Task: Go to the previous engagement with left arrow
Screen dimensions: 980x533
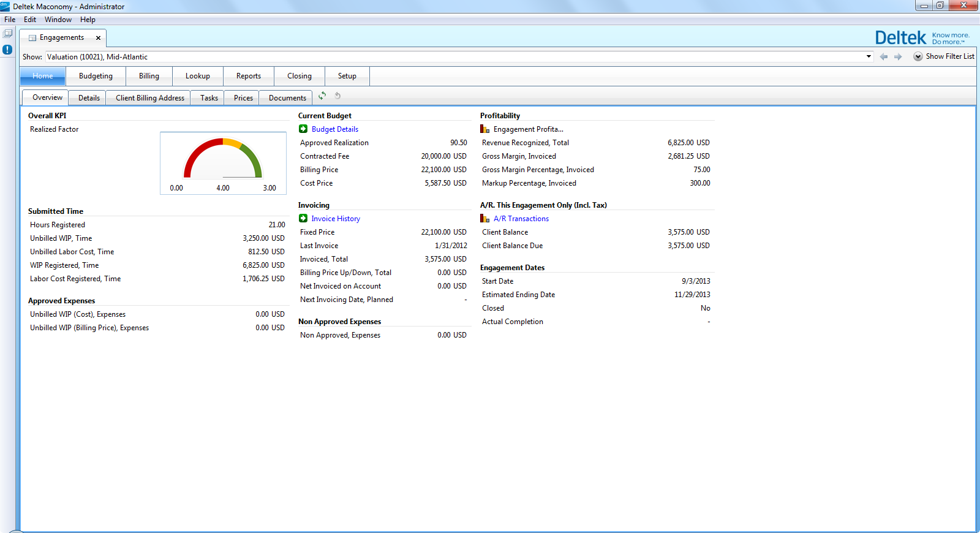Action: (883, 57)
